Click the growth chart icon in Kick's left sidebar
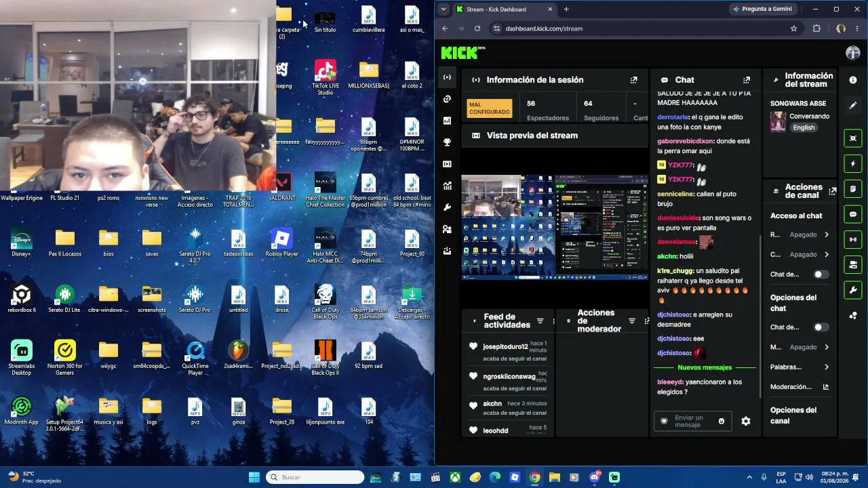The height and width of the screenshot is (488, 868). click(x=447, y=186)
